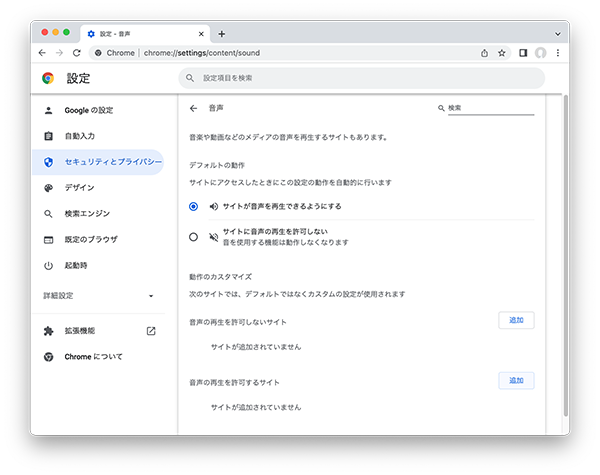600x475 pixels.
Task: Click the Chrome logo next to 設定
Action: coord(48,78)
